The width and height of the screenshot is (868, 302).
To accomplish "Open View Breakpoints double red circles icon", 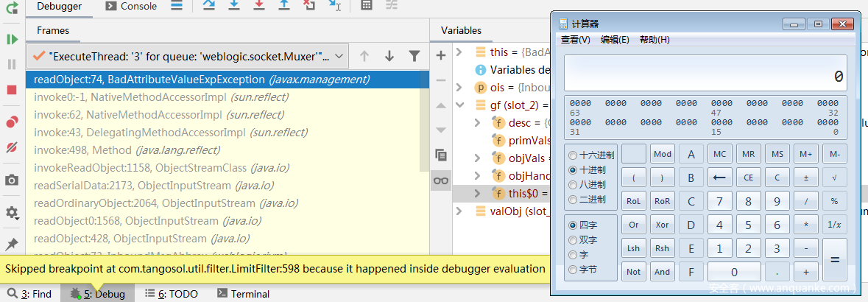I will [x=12, y=122].
